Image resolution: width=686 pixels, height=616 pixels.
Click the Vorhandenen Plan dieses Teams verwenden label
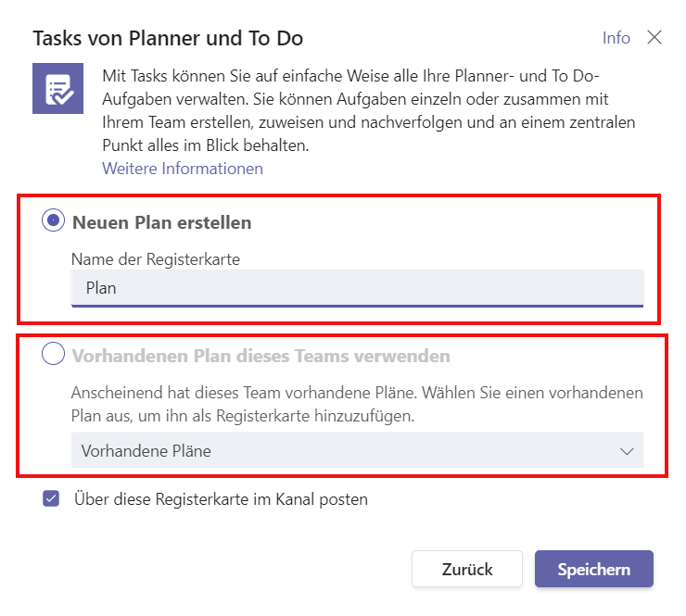pos(261,356)
